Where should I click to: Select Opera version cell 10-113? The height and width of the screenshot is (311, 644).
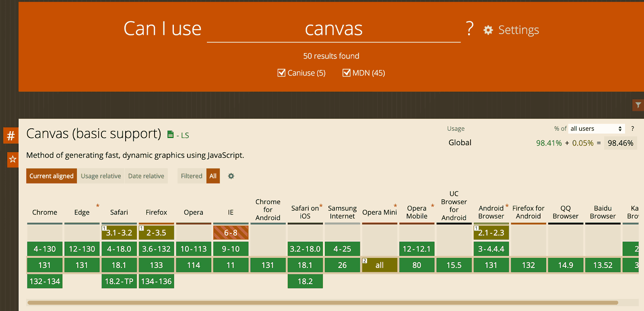(x=194, y=249)
